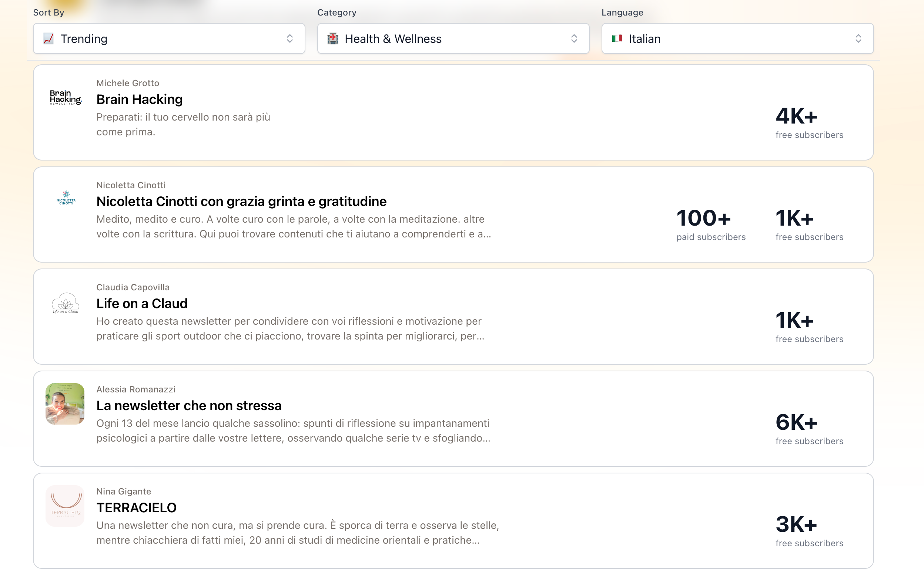This screenshot has height=574, width=924.
Task: Click the Language selector chevron arrows
Action: (x=858, y=39)
